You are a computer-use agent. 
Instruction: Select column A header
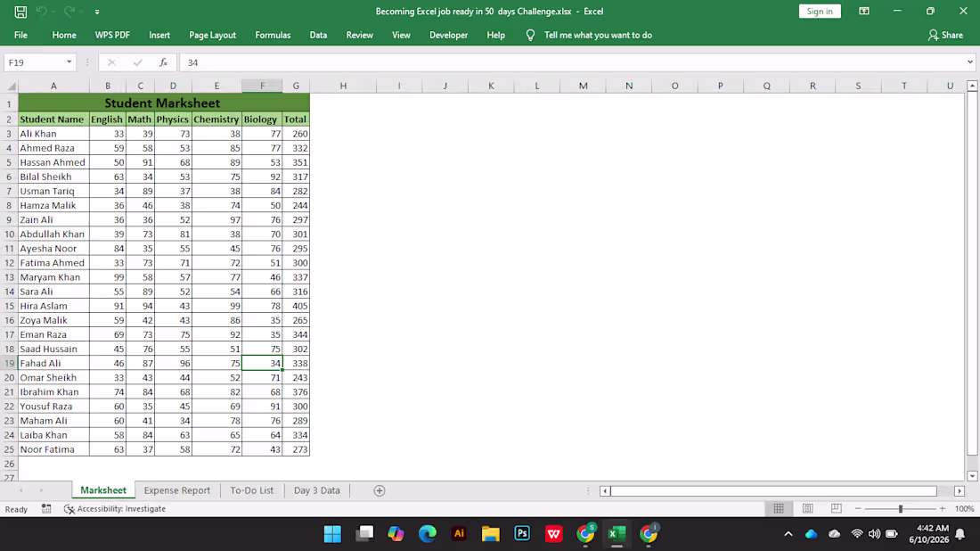click(x=53, y=86)
